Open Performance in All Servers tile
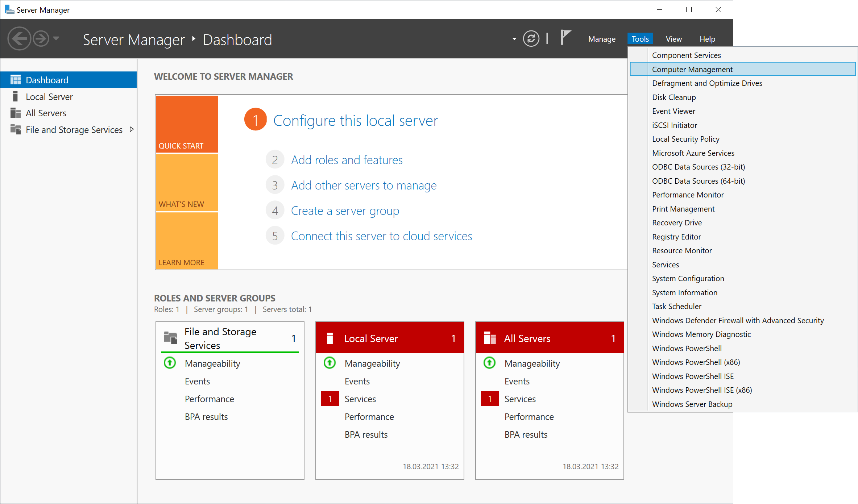Viewport: 858px width, 504px height. [x=529, y=417]
